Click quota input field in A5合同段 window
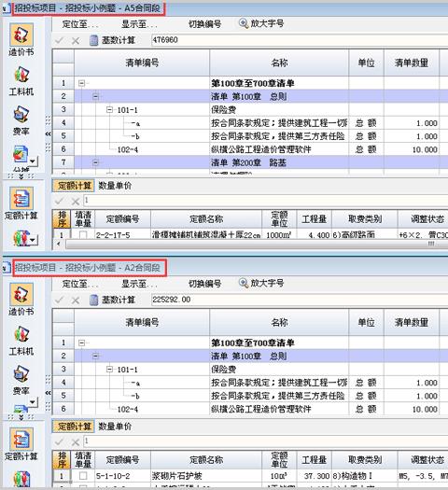448x490 pixels. (266, 201)
